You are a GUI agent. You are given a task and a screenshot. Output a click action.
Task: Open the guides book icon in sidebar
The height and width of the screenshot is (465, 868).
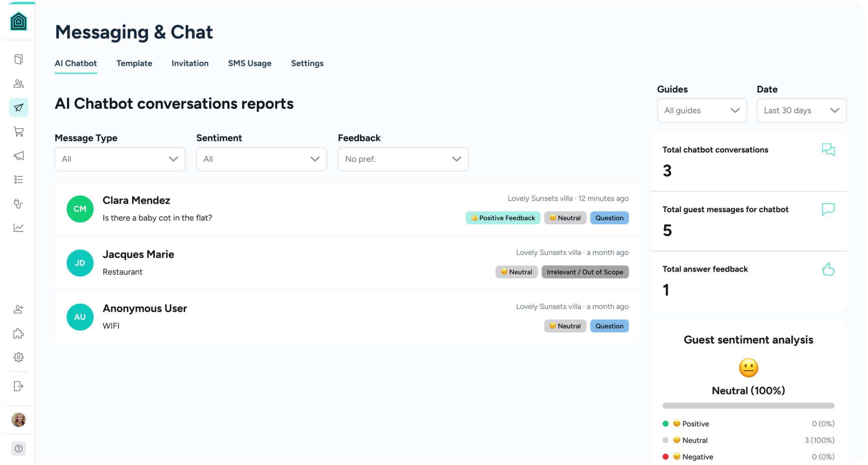[18, 59]
